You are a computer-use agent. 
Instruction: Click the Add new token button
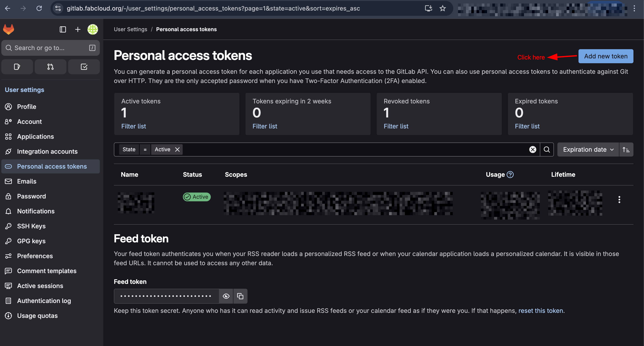(x=606, y=56)
